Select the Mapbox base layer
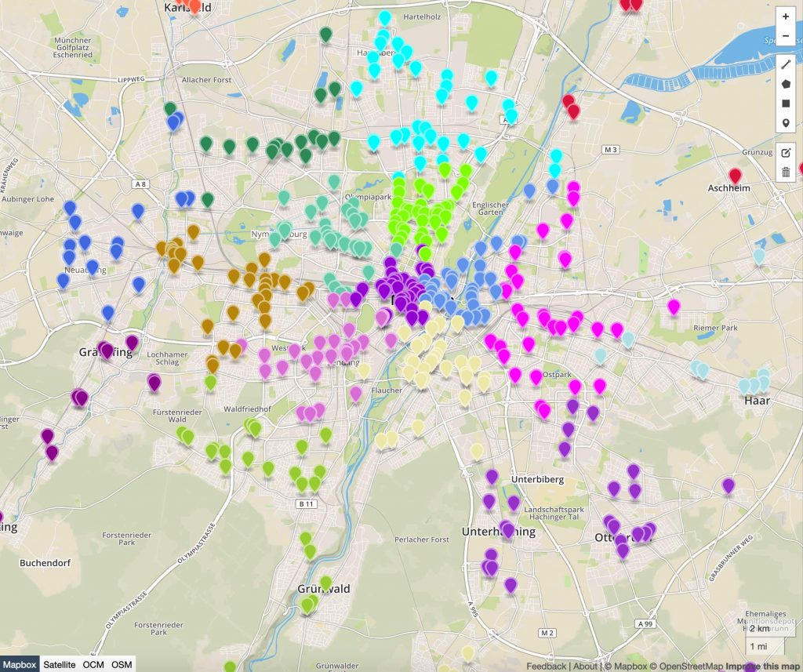This screenshot has width=803, height=672. [19, 664]
